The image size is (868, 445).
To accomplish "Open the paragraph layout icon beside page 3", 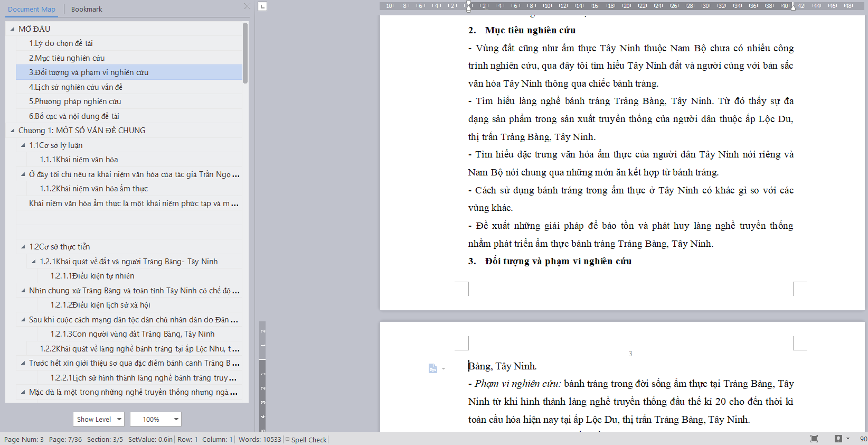I will 433,368.
